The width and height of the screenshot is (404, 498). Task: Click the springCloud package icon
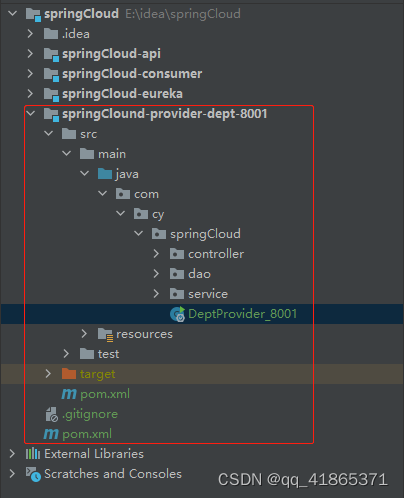click(x=159, y=234)
